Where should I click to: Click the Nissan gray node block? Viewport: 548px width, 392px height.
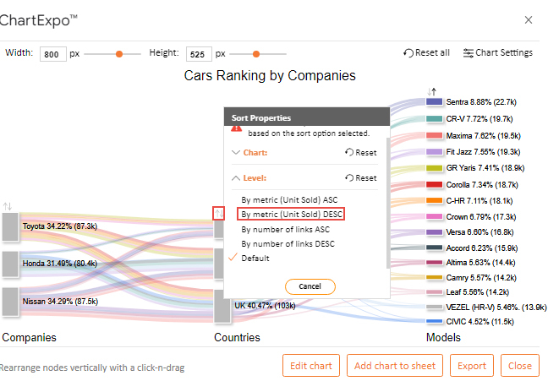(x=10, y=302)
